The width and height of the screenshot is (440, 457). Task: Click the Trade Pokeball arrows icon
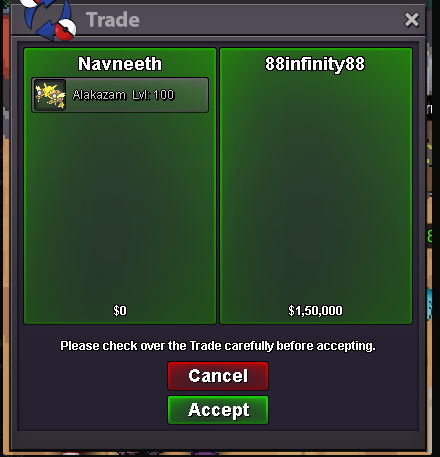tap(49, 19)
